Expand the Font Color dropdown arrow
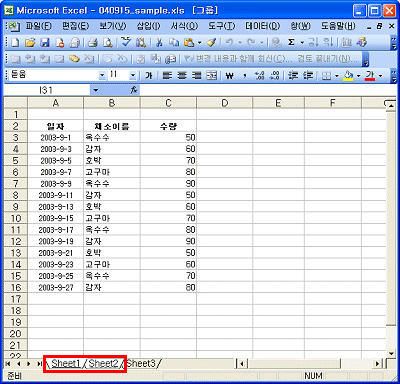The width and height of the screenshot is (400, 384). pyautogui.click(x=381, y=76)
